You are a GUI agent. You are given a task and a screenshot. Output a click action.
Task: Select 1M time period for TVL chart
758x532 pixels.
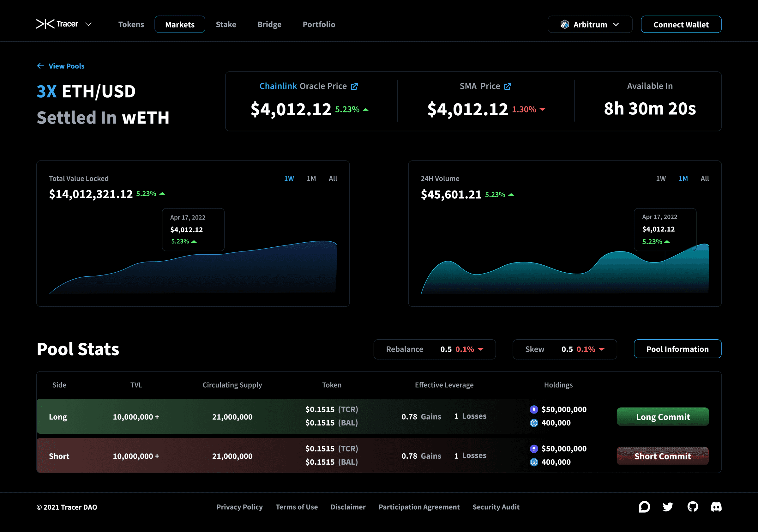pyautogui.click(x=312, y=178)
